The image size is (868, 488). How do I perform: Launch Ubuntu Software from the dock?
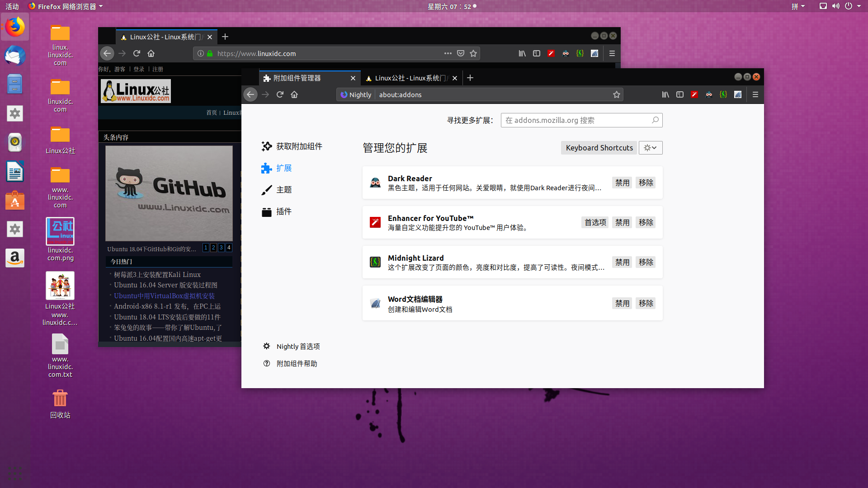[15, 200]
